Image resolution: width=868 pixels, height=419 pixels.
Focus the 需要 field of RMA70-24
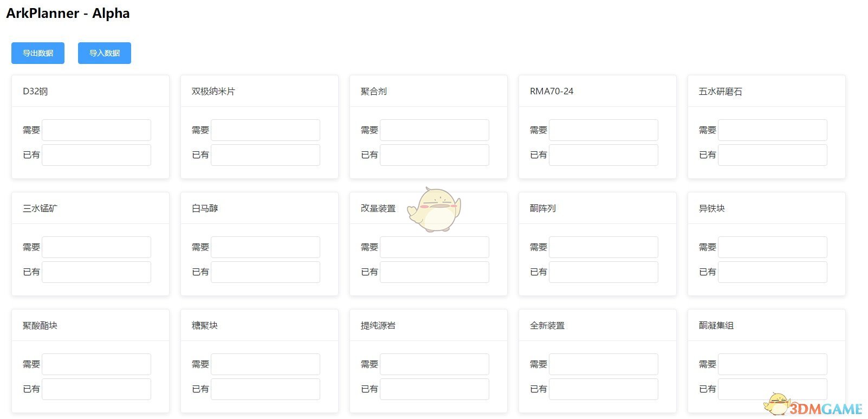pos(604,130)
